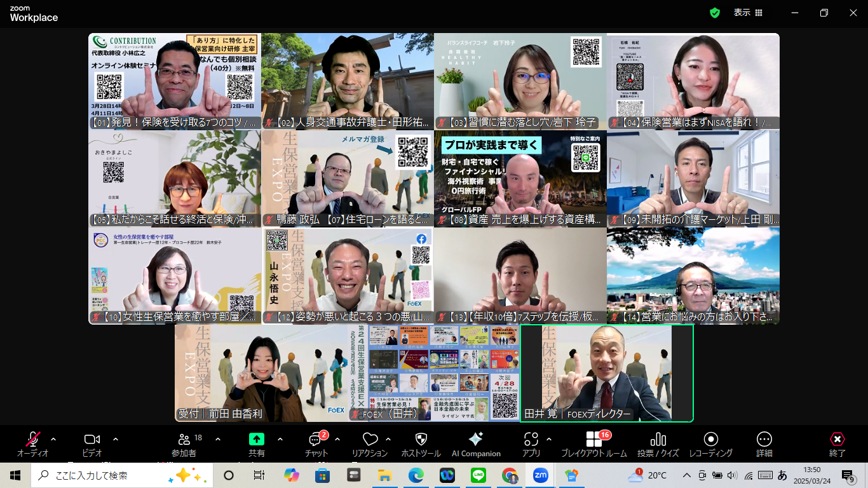Expand the reactions options chevron
Viewport: 868px width, 488px height.
coord(389,438)
